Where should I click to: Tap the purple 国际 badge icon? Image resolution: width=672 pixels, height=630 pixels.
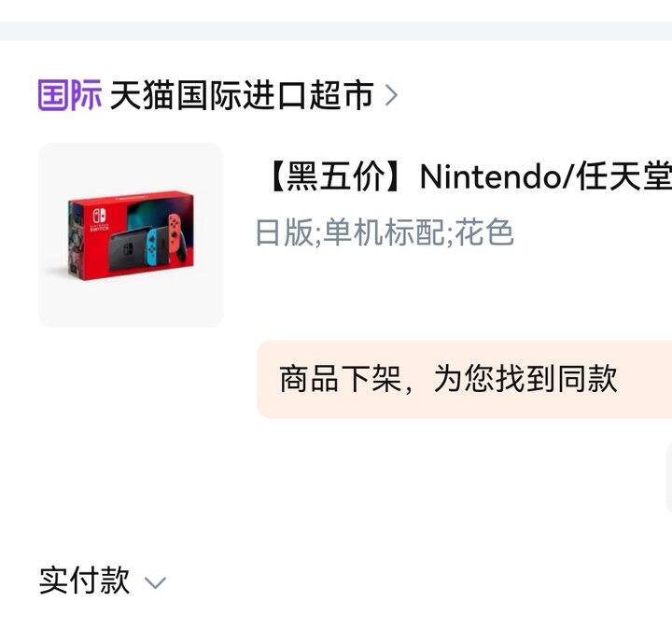(x=70, y=94)
